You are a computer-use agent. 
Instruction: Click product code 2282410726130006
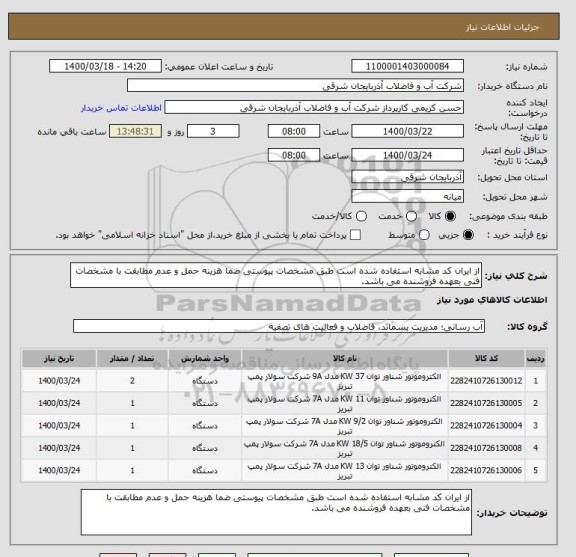(486, 470)
